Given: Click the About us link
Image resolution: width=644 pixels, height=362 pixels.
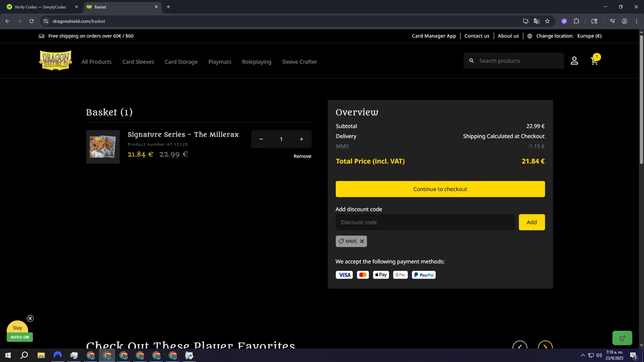Looking at the screenshot, I should coord(508,36).
